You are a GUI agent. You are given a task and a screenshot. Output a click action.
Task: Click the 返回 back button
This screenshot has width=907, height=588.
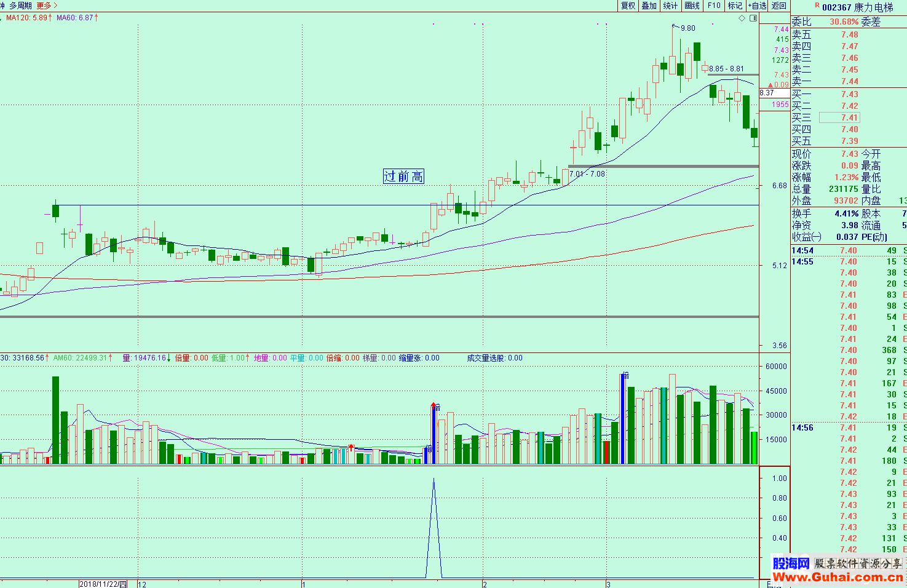779,6
